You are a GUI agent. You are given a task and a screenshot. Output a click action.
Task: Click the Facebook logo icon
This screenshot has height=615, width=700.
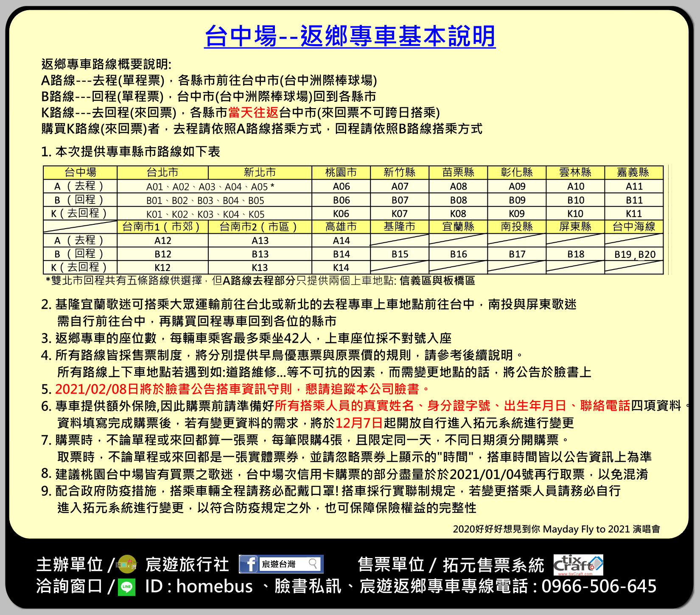coord(249,564)
